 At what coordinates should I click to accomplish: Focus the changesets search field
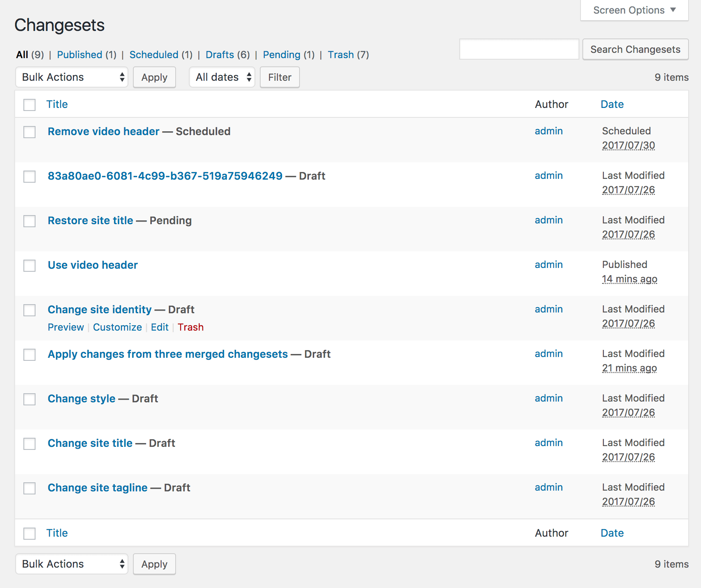[x=519, y=49]
